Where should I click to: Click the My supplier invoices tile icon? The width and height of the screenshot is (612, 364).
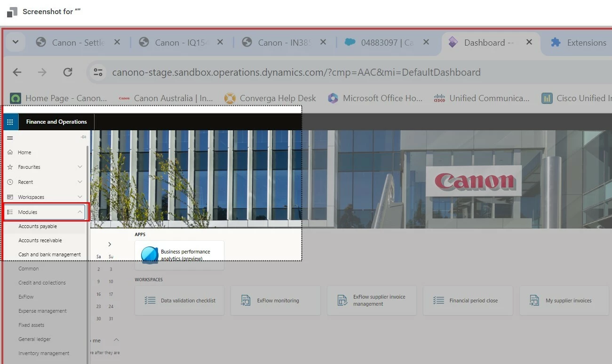[534, 301]
